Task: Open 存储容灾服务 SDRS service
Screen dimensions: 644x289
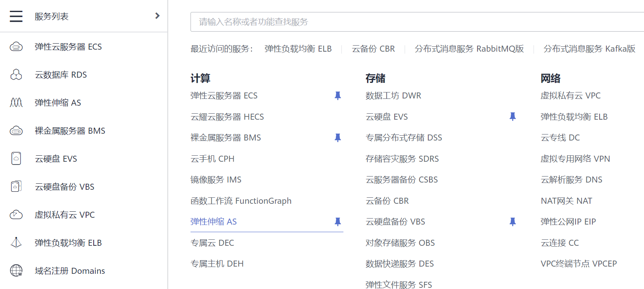Action: pyautogui.click(x=402, y=159)
